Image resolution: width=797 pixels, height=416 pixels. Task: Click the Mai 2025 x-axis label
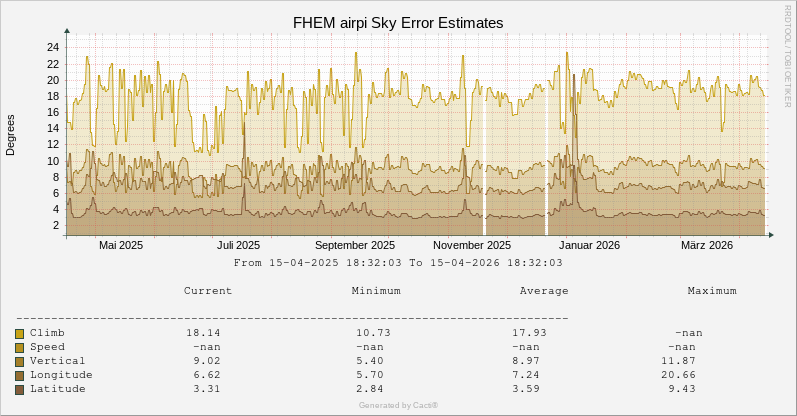pyautogui.click(x=121, y=245)
